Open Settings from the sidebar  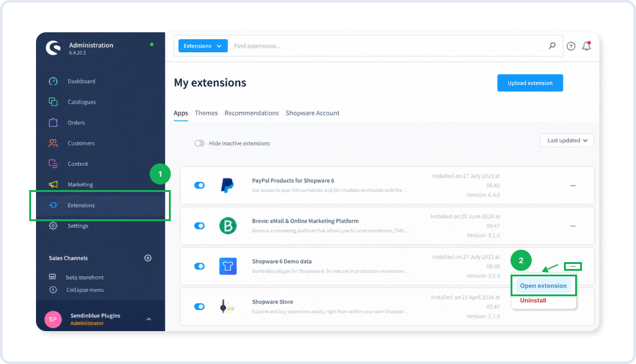(78, 226)
